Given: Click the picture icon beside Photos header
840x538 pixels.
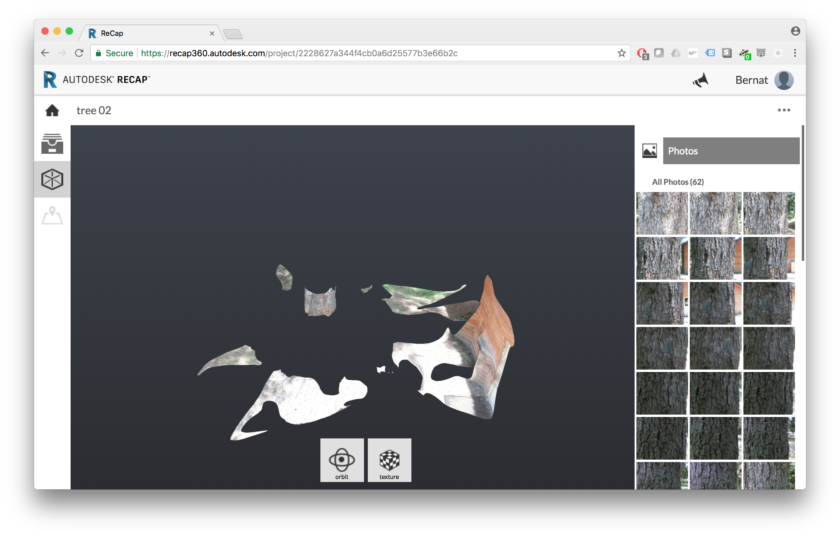Looking at the screenshot, I should [x=650, y=151].
